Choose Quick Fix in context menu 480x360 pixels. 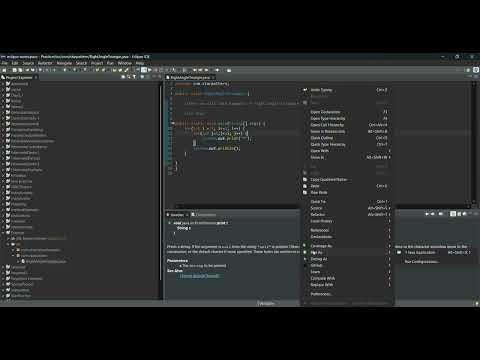point(347,202)
